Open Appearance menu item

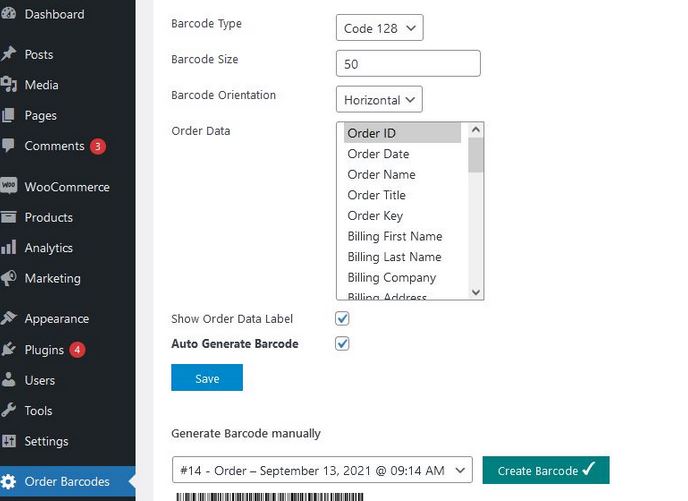(x=68, y=318)
